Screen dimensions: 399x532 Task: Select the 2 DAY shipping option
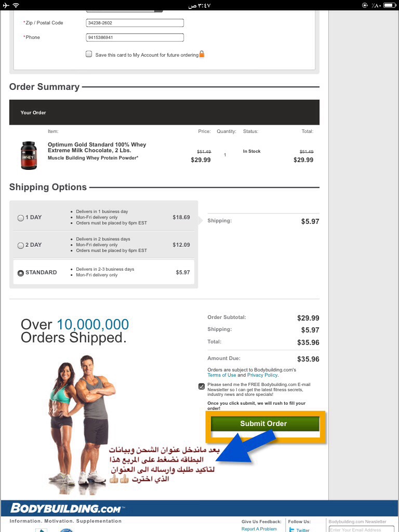click(21, 245)
